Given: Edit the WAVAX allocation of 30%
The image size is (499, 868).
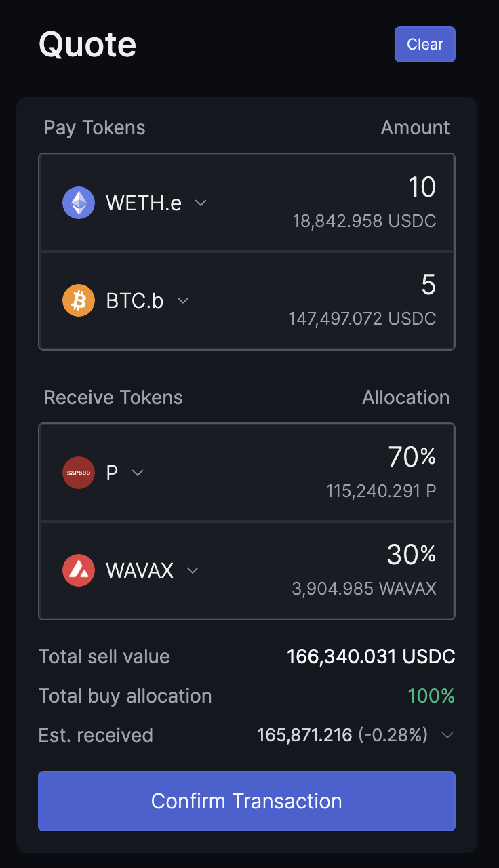Looking at the screenshot, I should [x=412, y=555].
